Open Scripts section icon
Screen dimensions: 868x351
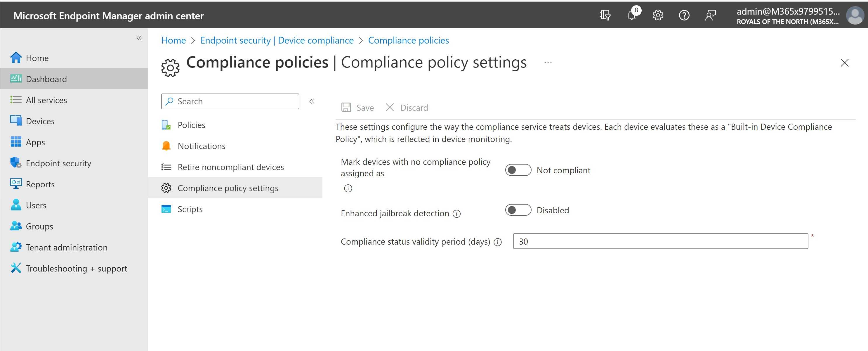[166, 209]
